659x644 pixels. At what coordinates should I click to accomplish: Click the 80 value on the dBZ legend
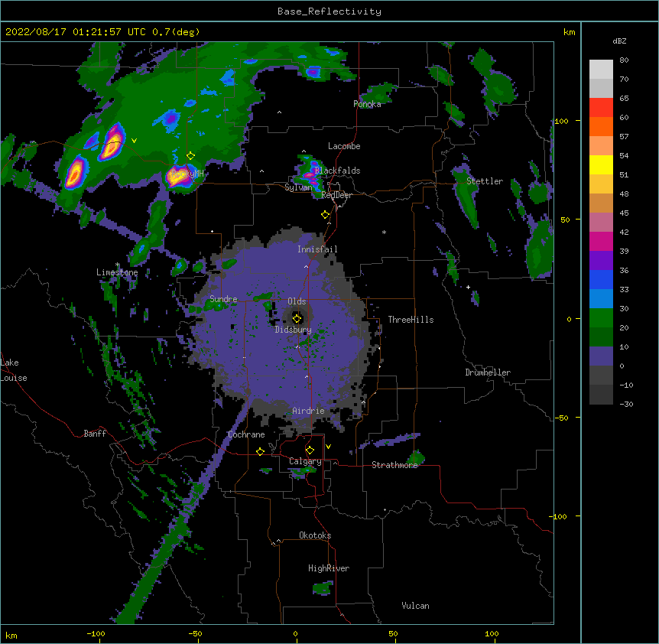coord(624,60)
